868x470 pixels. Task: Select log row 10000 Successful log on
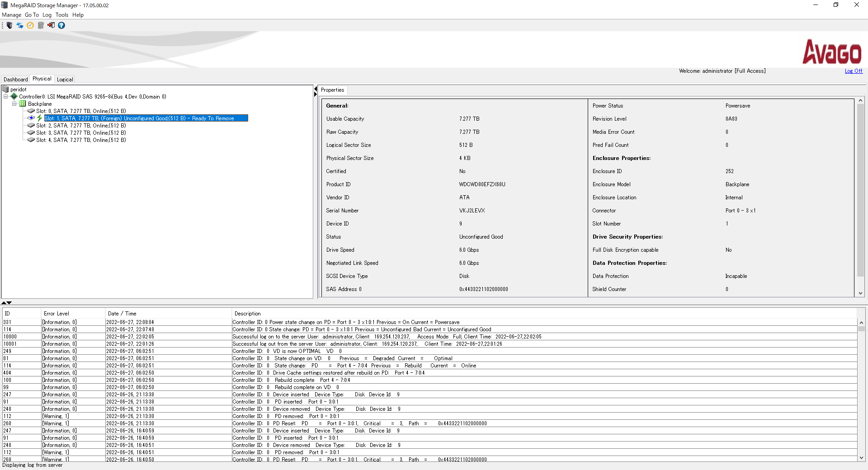click(x=429, y=337)
